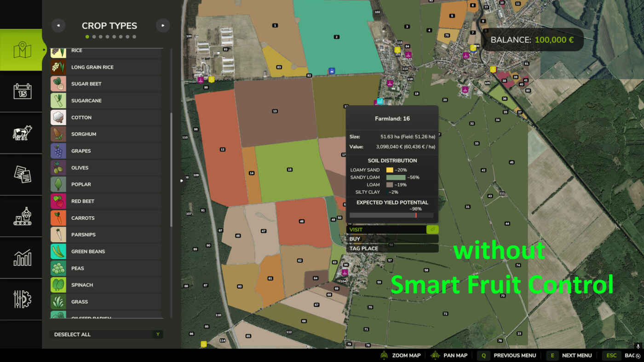Click the Sugar Beet color swatch
Viewport: 644px width, 362px height.
58,84
